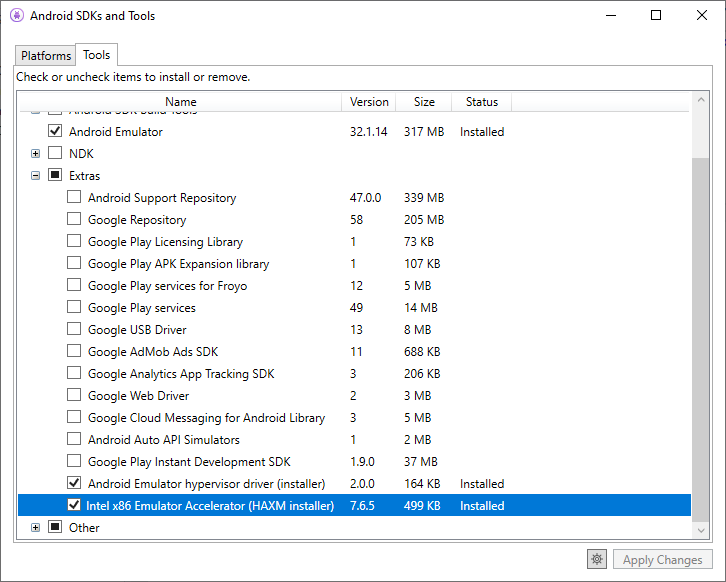The image size is (726, 582).
Task: Click version 32.1.14 of Android Emulator
Action: [x=369, y=132]
